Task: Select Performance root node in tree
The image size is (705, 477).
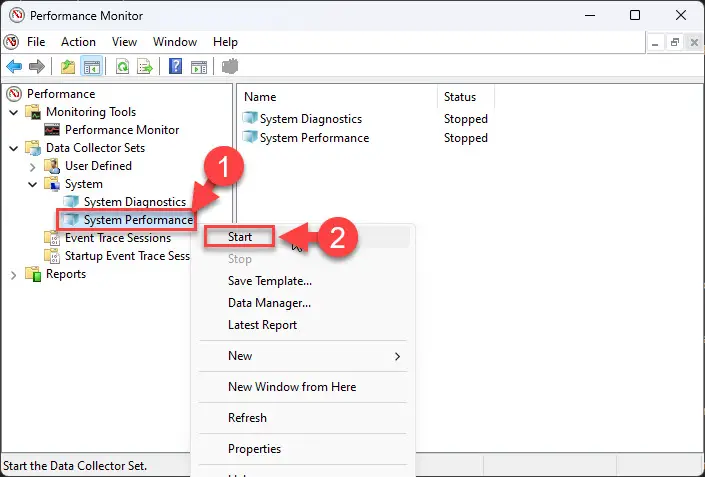Action: (x=61, y=94)
